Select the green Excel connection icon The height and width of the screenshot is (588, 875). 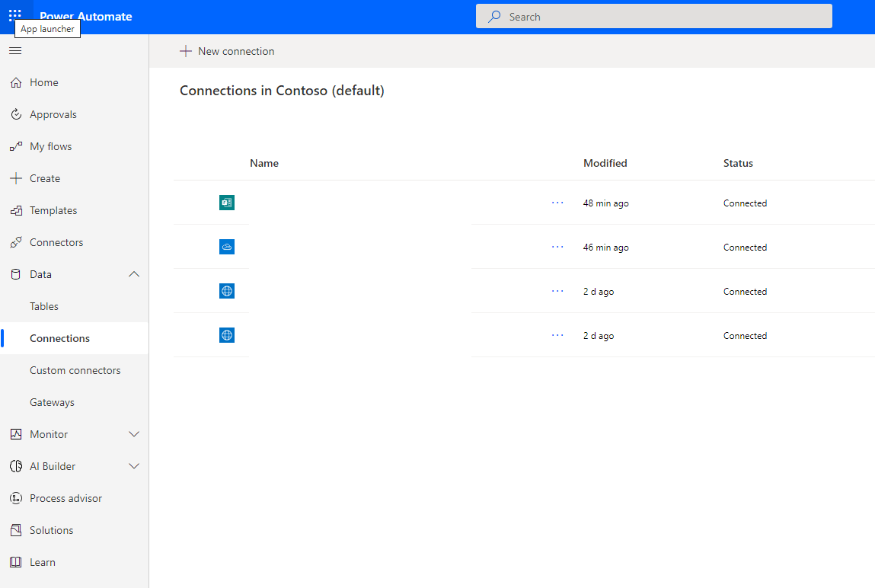(x=227, y=203)
